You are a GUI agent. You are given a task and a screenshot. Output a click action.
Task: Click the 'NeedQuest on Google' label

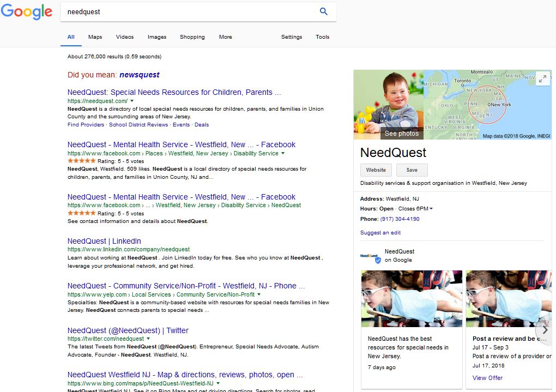click(399, 256)
